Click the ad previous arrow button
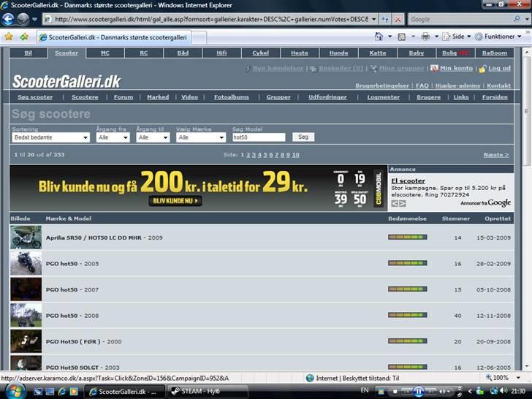532x399 pixels. pyautogui.click(x=395, y=203)
